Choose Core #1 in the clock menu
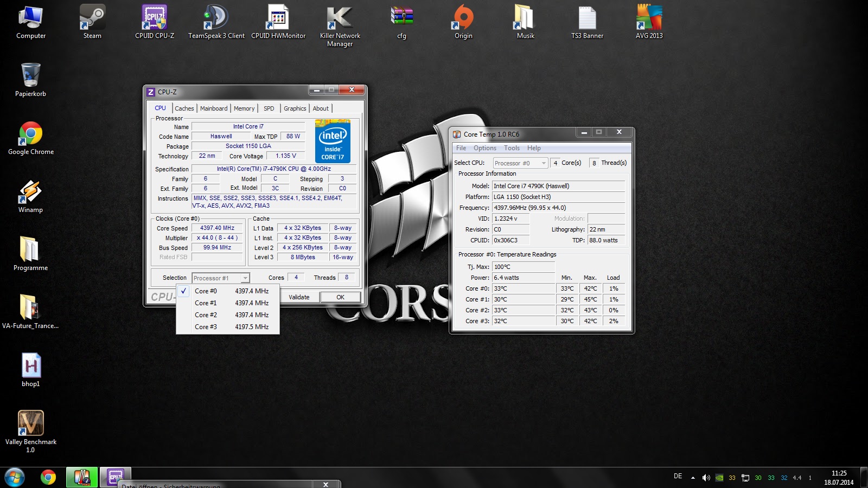 [228, 303]
